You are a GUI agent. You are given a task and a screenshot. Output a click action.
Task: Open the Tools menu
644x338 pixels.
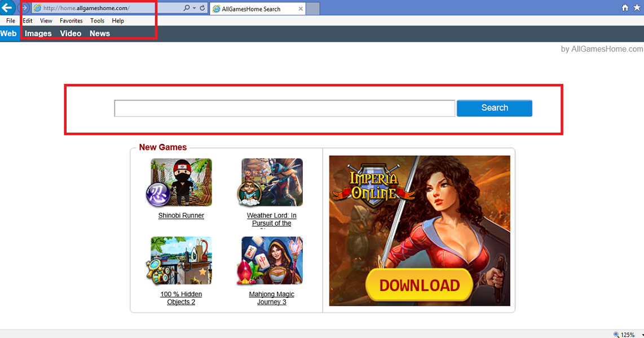point(98,20)
